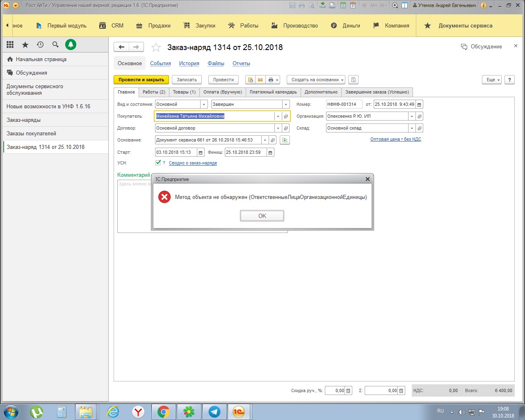Expand the состояние dropdown Завершен
The height and width of the screenshot is (420, 525).
[x=286, y=105]
